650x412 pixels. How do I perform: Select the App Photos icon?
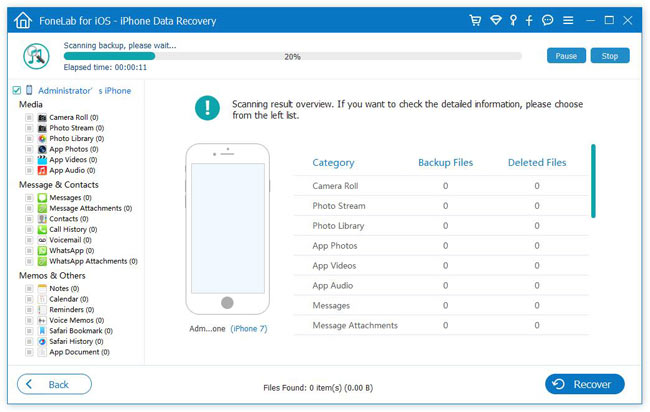pos(42,149)
